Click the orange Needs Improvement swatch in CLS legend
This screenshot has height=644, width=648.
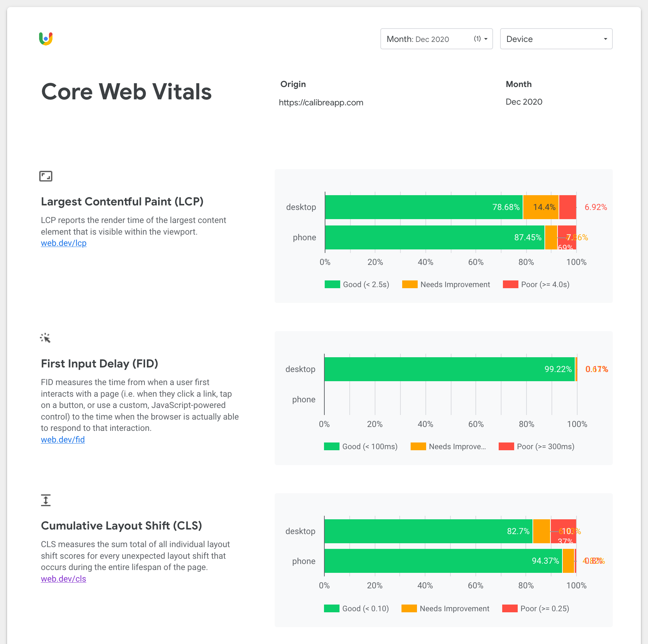click(x=409, y=608)
